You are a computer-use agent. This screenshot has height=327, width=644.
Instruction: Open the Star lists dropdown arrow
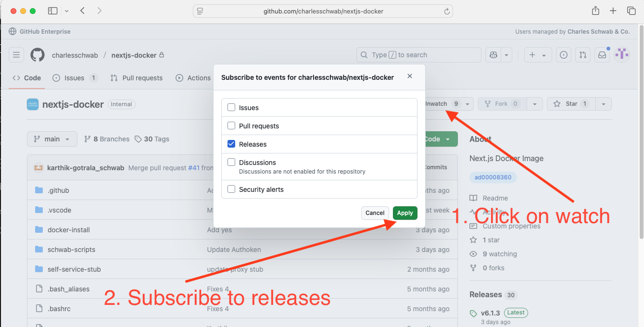(x=604, y=104)
